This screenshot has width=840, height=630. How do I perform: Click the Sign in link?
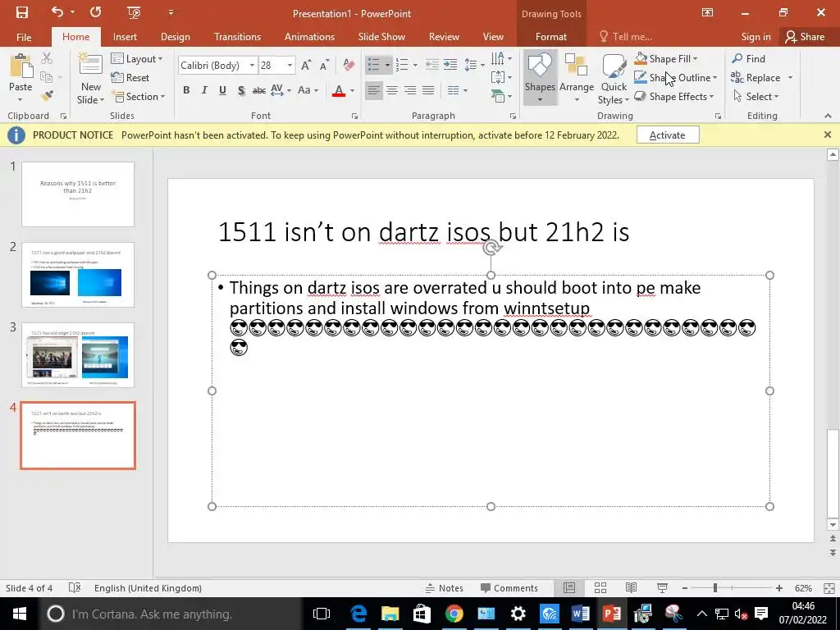pos(756,36)
